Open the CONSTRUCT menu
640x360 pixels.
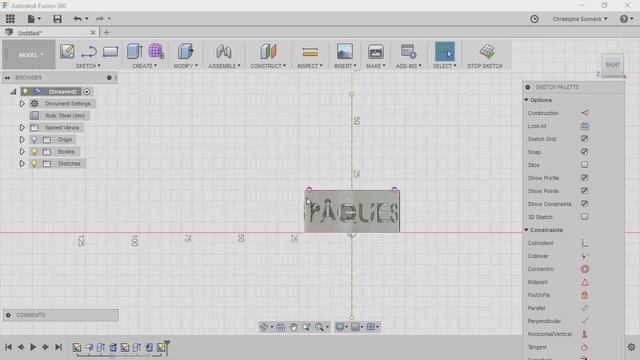(x=268, y=66)
